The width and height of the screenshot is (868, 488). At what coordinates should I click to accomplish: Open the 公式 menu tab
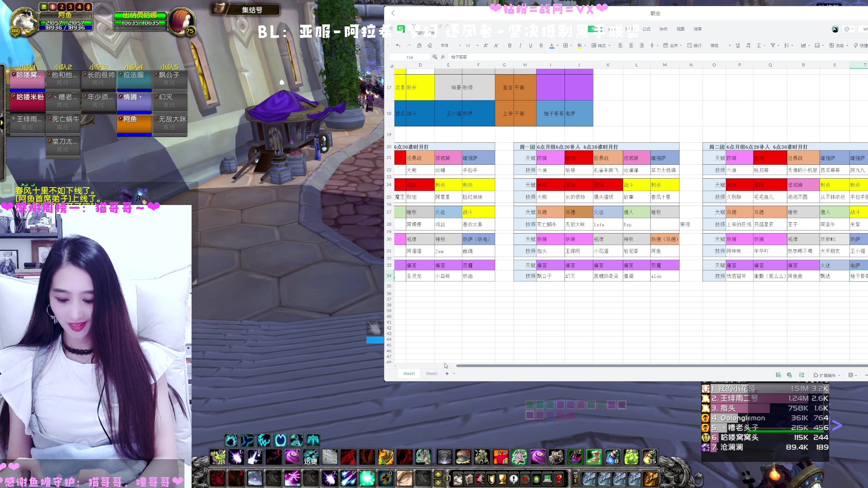[x=647, y=29]
